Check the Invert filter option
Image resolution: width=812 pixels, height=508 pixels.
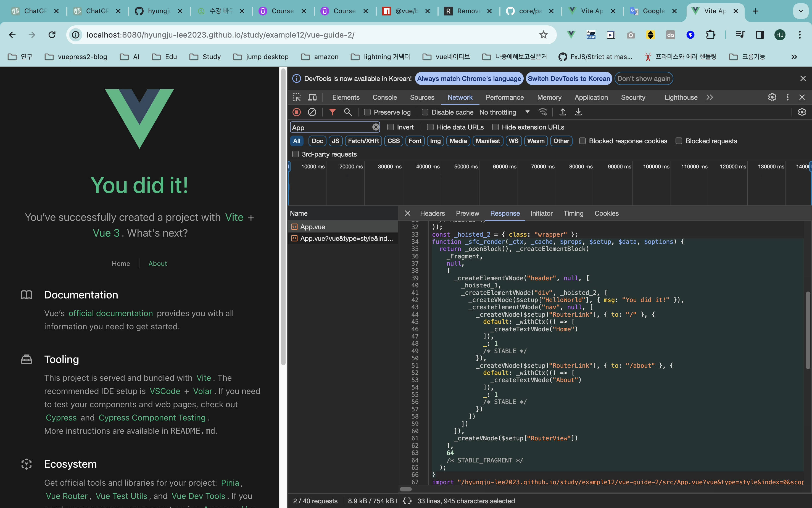click(x=390, y=127)
